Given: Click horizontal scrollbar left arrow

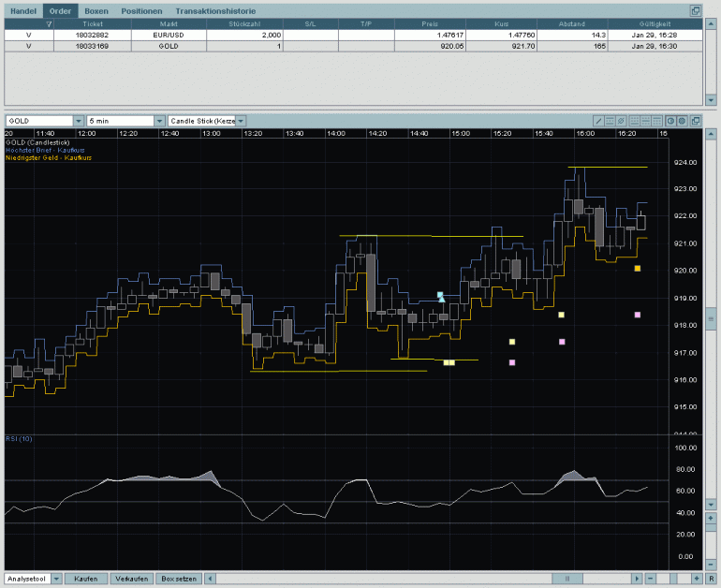Looking at the screenshot, I should (x=210, y=579).
